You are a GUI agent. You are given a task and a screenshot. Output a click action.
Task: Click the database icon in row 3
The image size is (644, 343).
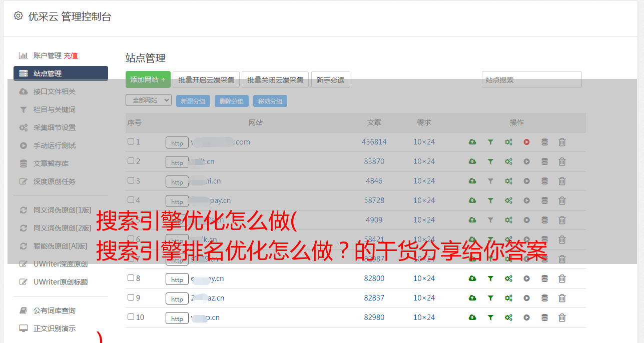544,181
